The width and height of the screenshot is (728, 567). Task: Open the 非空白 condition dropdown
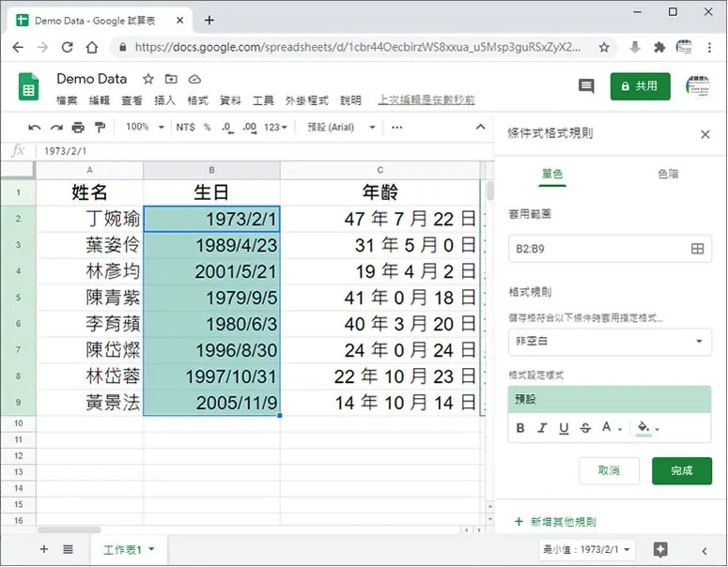pos(610,342)
